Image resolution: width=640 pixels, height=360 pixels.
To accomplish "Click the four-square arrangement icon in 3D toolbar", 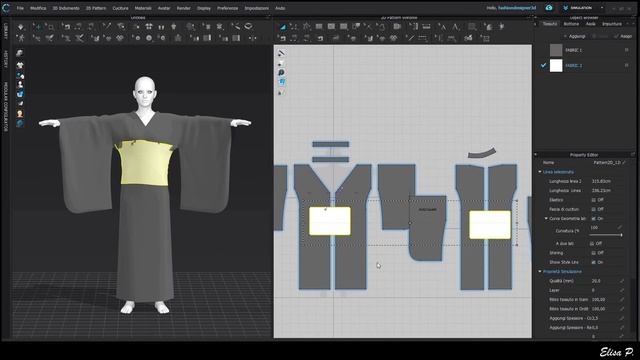I will pyautogui.click(x=149, y=27).
